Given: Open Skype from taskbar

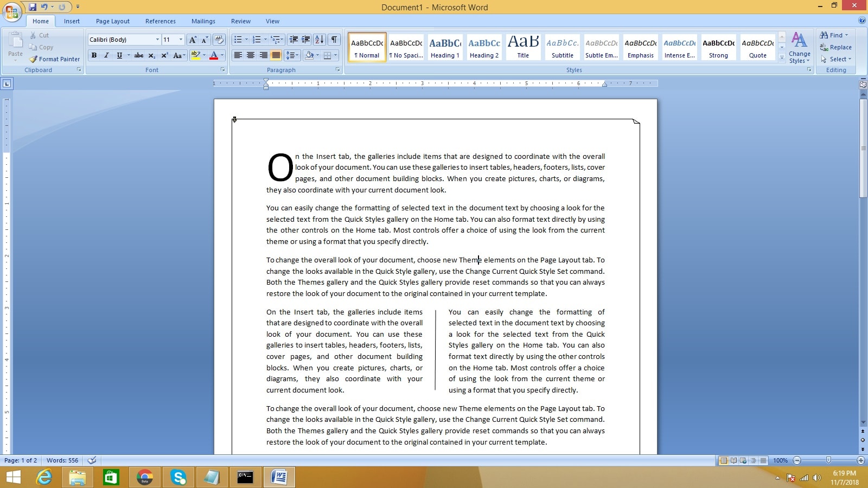Looking at the screenshot, I should click(178, 477).
